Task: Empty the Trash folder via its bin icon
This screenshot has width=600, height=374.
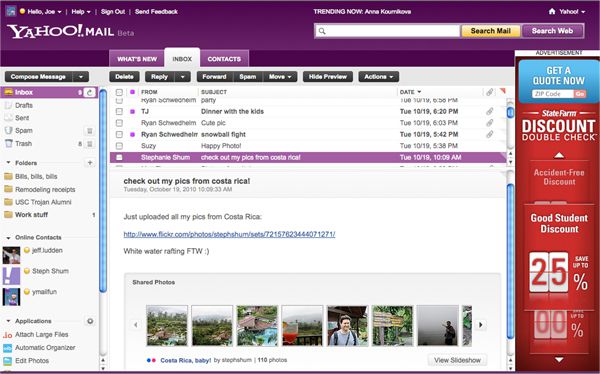Action: point(90,144)
